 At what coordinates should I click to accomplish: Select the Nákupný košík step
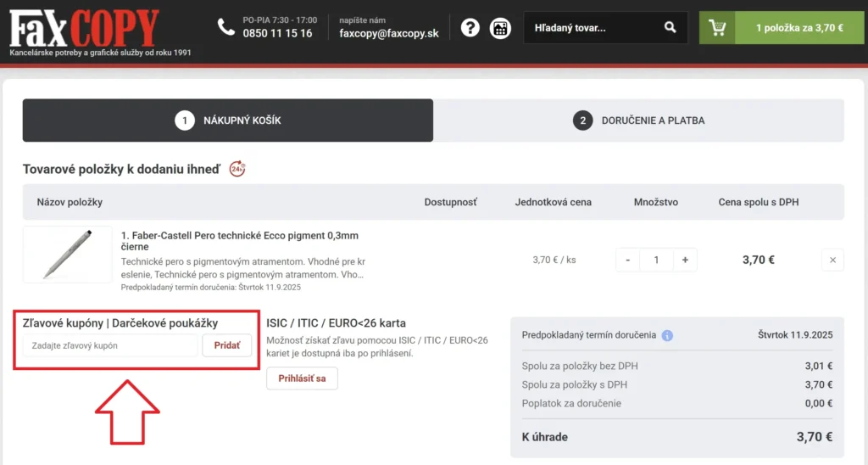[x=228, y=120]
